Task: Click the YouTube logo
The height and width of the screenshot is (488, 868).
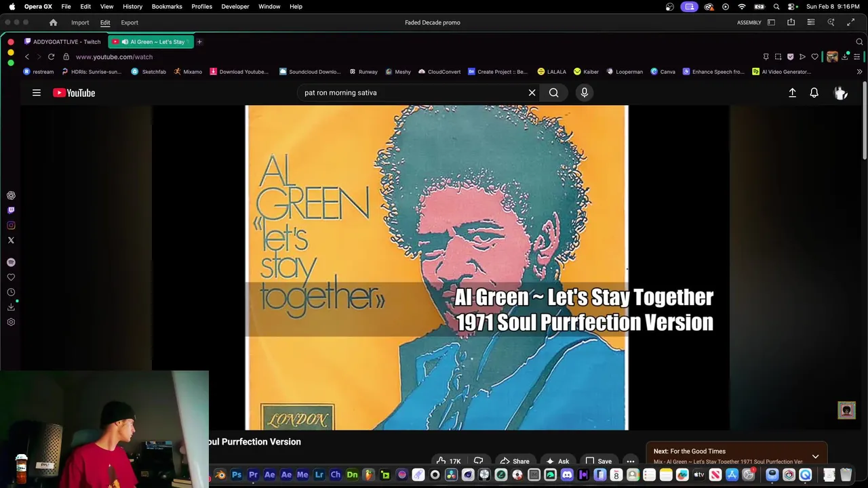Action: tap(74, 93)
